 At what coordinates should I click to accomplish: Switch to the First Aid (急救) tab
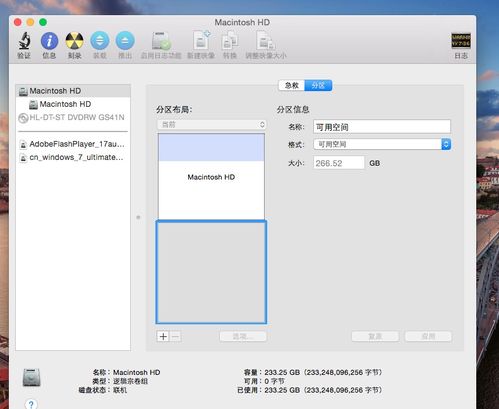pyautogui.click(x=291, y=85)
